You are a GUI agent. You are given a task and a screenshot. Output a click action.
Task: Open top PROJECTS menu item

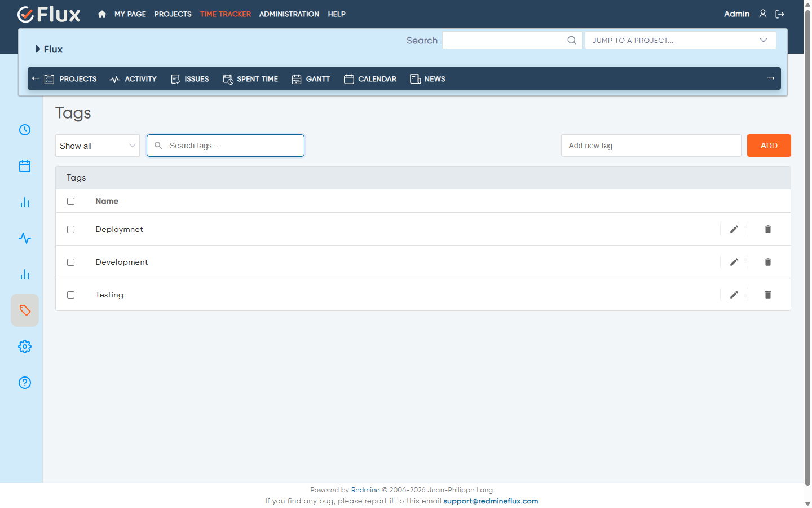173,14
